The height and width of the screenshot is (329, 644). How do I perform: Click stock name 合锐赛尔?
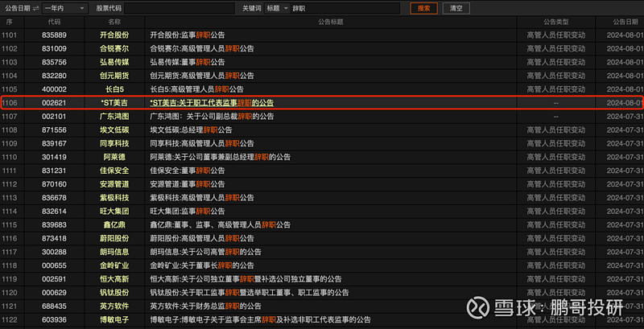pyautogui.click(x=114, y=49)
